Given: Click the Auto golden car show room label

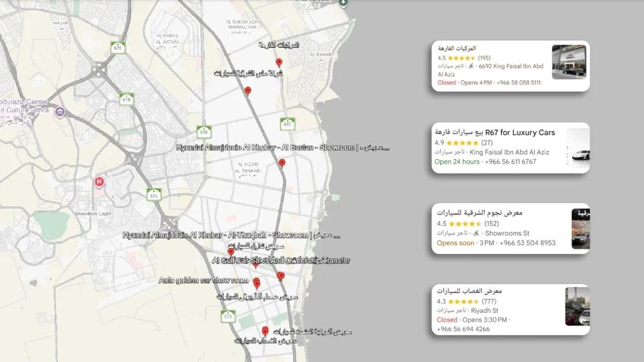Looking at the screenshot, I should click(x=203, y=280).
